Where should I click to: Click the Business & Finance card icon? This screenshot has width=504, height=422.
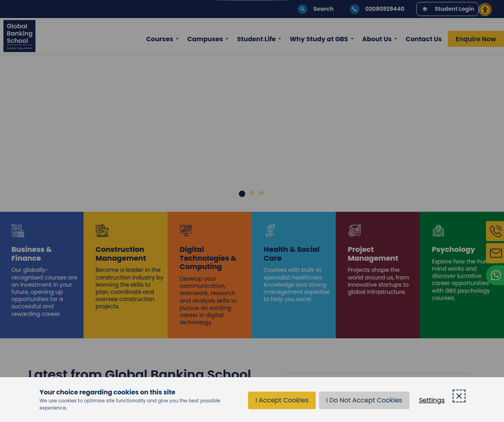click(x=17, y=230)
